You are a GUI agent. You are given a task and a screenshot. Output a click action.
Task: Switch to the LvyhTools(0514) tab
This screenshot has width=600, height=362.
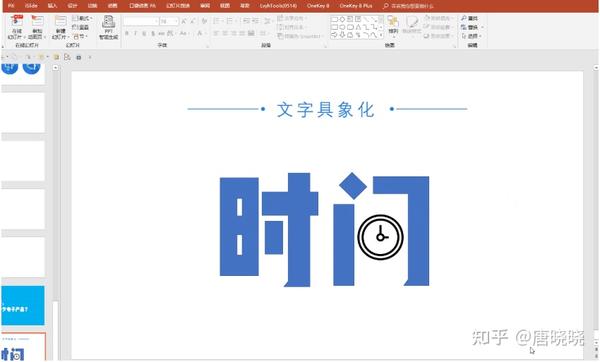tap(278, 6)
